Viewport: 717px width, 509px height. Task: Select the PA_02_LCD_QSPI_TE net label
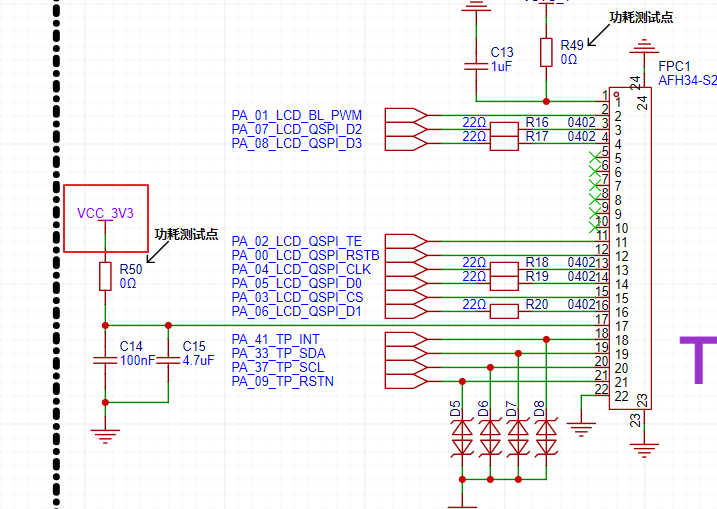(x=297, y=241)
